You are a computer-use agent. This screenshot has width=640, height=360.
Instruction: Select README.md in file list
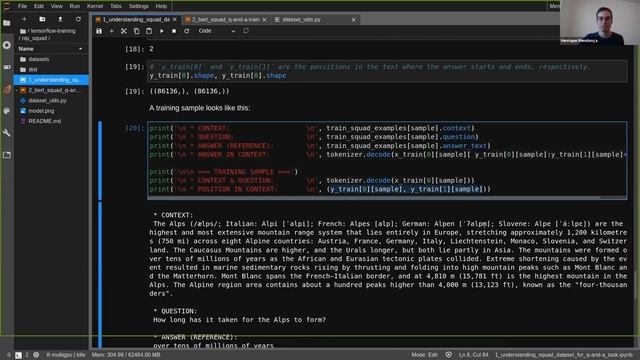click(51, 121)
